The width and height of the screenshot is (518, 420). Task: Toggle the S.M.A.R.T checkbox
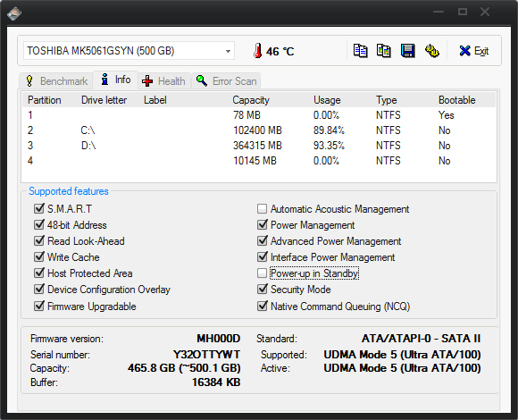[39, 208]
